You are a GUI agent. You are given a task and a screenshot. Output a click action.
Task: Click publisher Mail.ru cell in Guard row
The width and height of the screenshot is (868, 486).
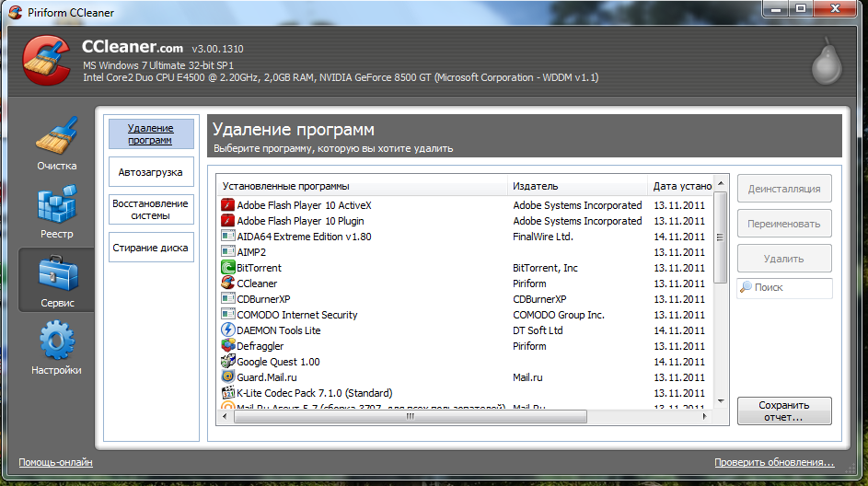(x=527, y=377)
